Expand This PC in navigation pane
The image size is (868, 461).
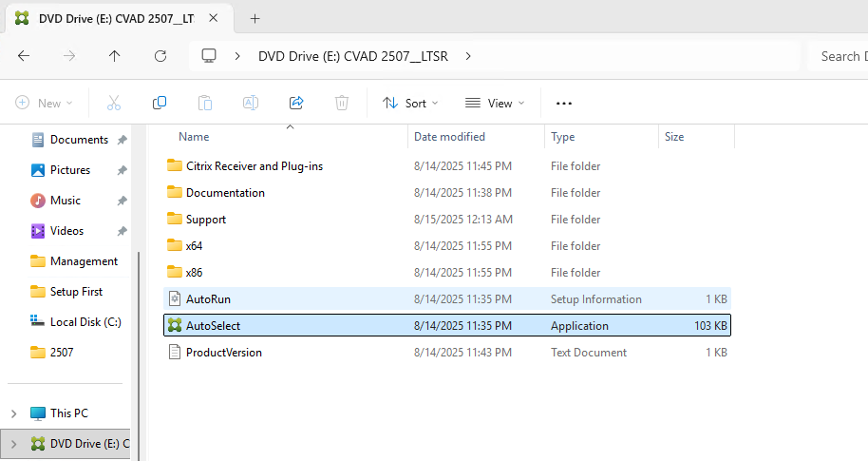[14, 413]
